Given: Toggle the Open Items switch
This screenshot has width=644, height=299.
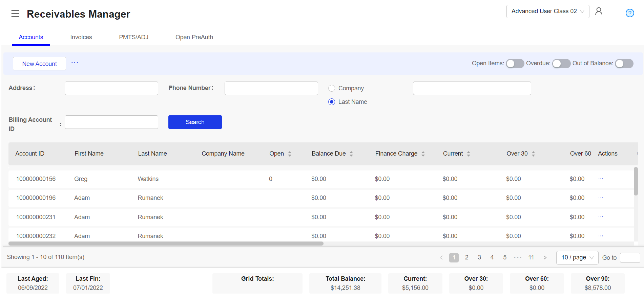Looking at the screenshot, I should click(515, 64).
